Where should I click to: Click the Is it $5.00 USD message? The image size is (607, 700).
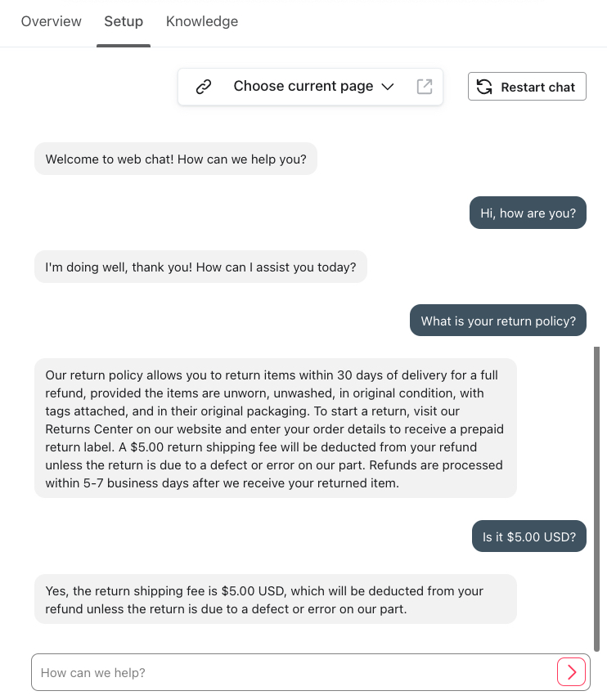coord(528,536)
